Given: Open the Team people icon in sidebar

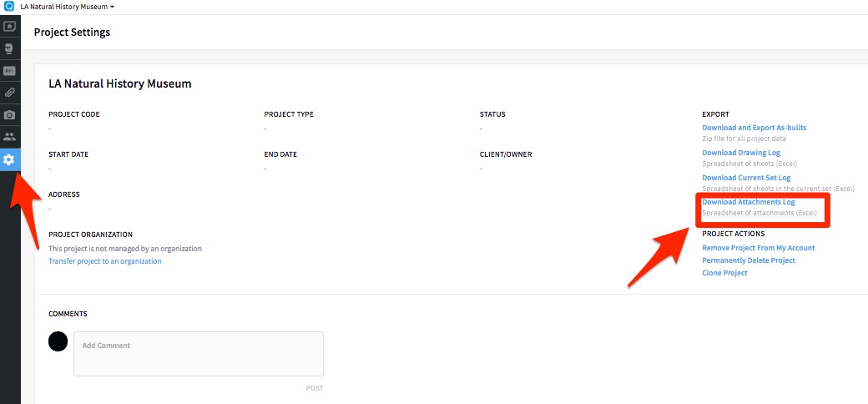Looking at the screenshot, I should pyautogui.click(x=9, y=137).
